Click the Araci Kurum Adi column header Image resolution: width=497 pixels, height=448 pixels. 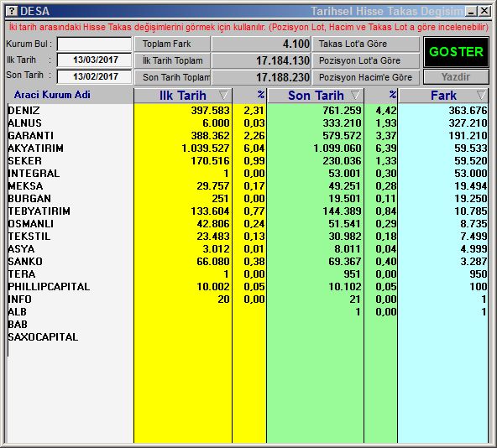[x=52, y=95]
